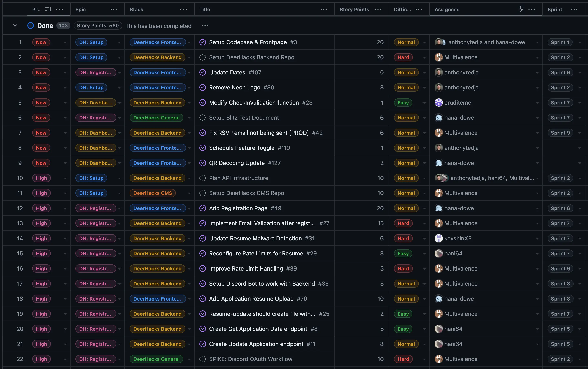Screen dimensions: 588x369
Task: Click kevshinXP avatar in row 14
Action: click(439, 239)
